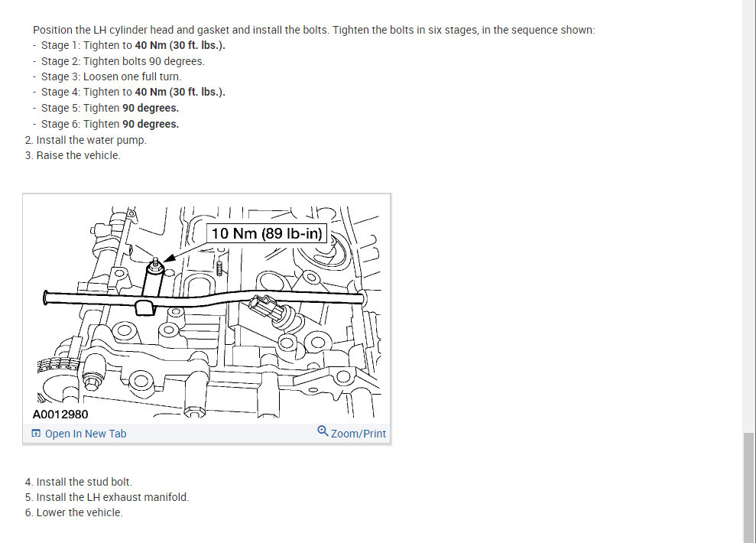
Task: Click the empty scrollbar track above the thumb
Action: tap(748, 216)
